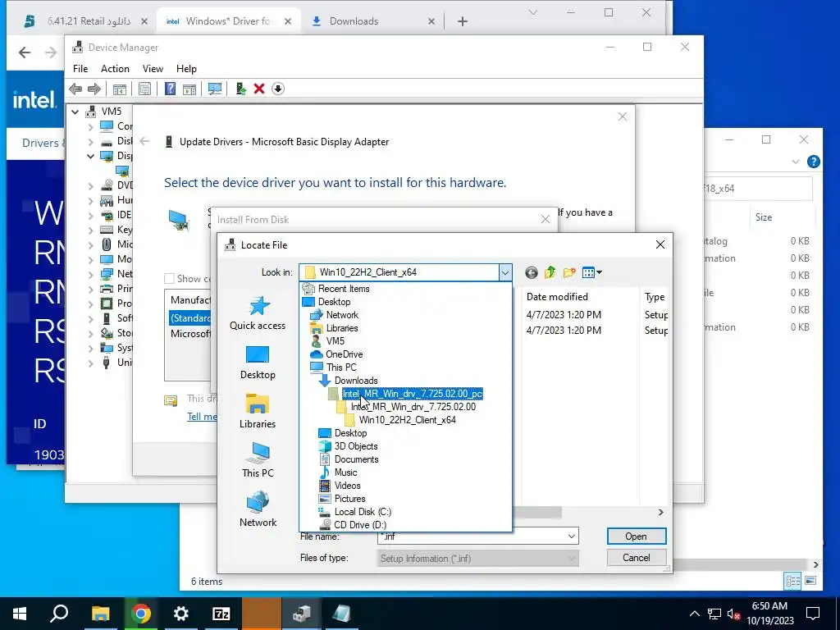
Task: Select Downloads in Look in list
Action: pos(356,381)
